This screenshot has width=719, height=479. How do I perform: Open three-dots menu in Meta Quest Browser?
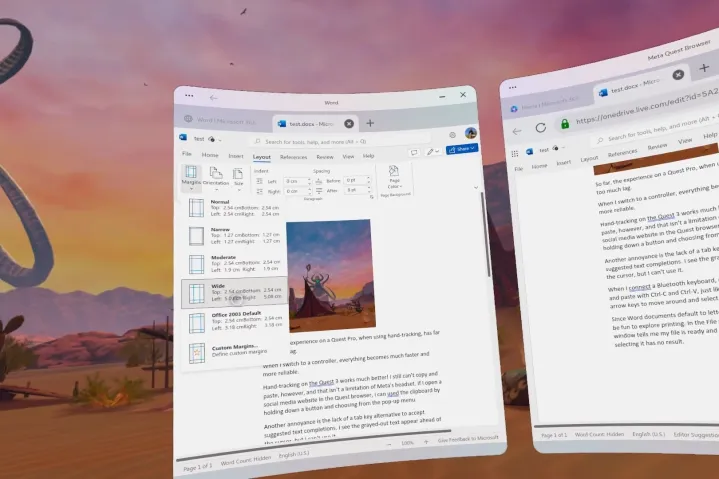coord(513,87)
